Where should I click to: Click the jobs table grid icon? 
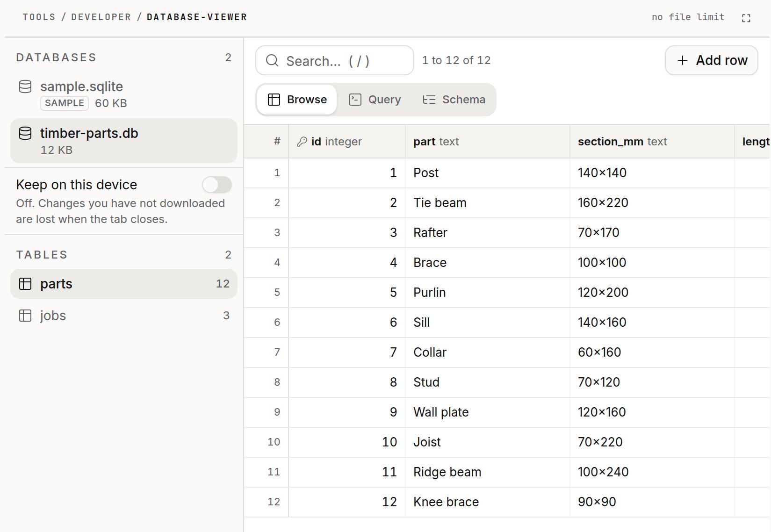pyautogui.click(x=25, y=316)
